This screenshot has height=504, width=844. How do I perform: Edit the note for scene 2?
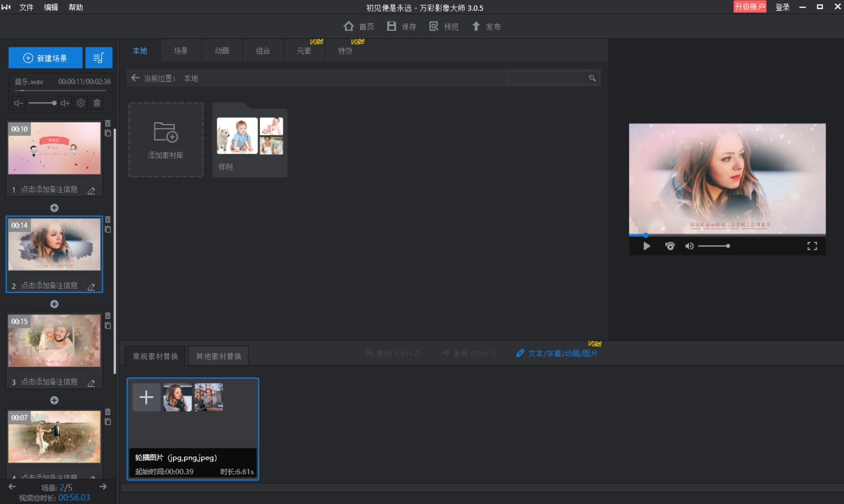coord(91,287)
